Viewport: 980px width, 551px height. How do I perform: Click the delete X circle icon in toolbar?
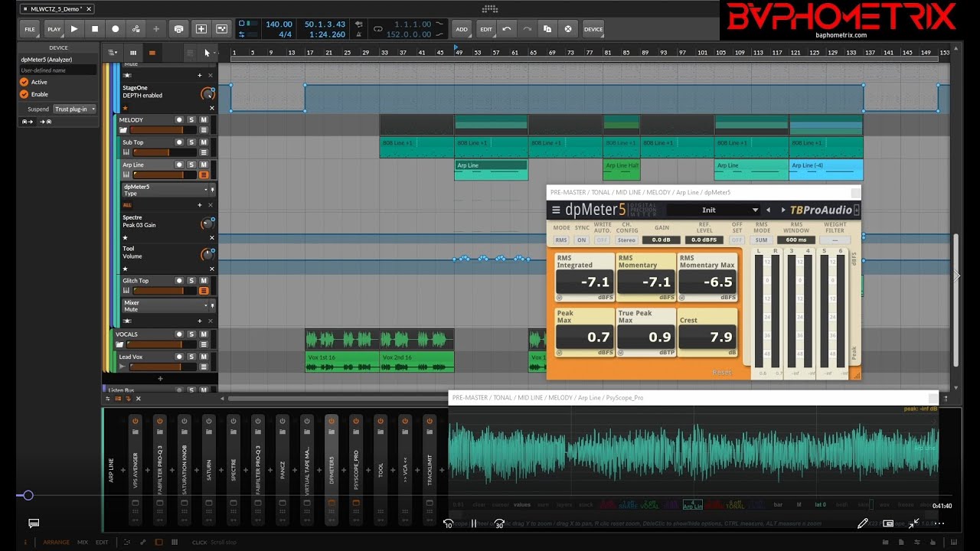(568, 29)
